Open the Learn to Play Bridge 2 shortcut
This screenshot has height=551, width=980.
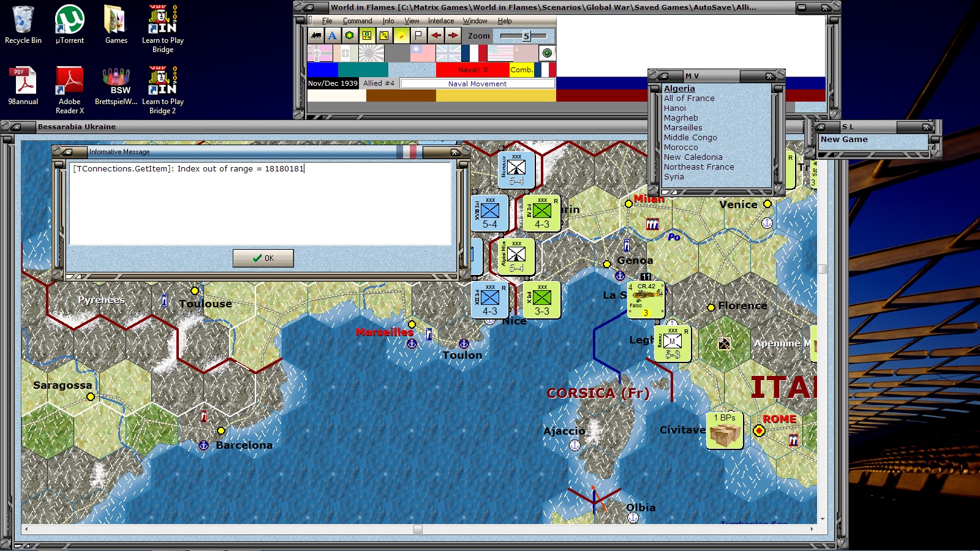click(x=163, y=91)
